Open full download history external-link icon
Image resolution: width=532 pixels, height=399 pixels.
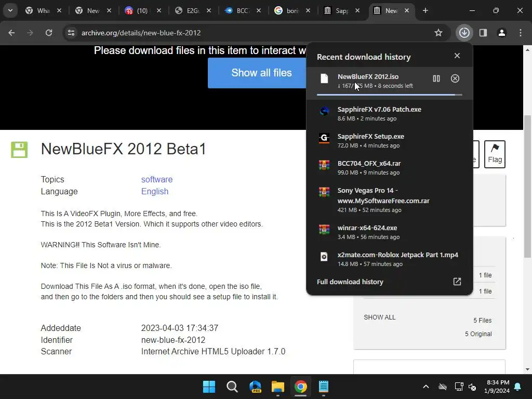click(x=457, y=282)
